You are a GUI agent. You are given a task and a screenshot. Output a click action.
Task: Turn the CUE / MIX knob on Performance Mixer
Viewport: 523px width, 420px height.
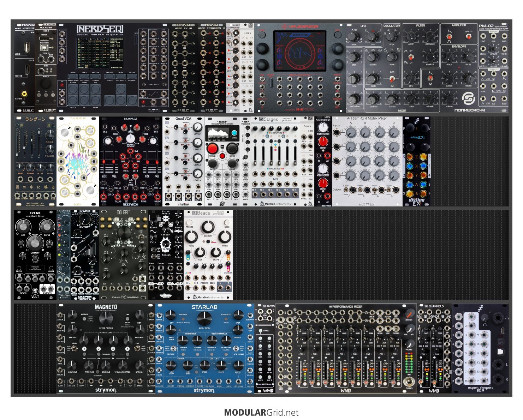coord(410,329)
